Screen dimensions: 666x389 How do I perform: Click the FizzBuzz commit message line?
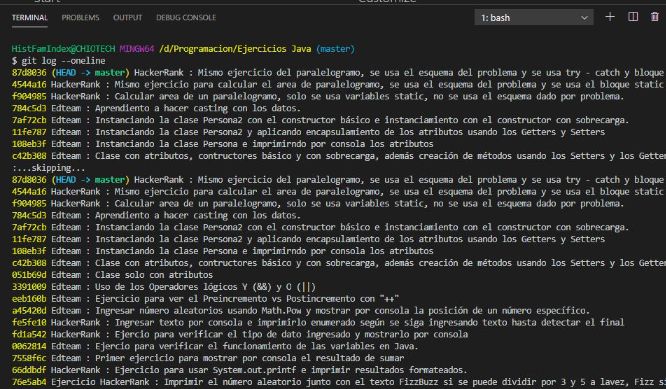(x=358, y=382)
